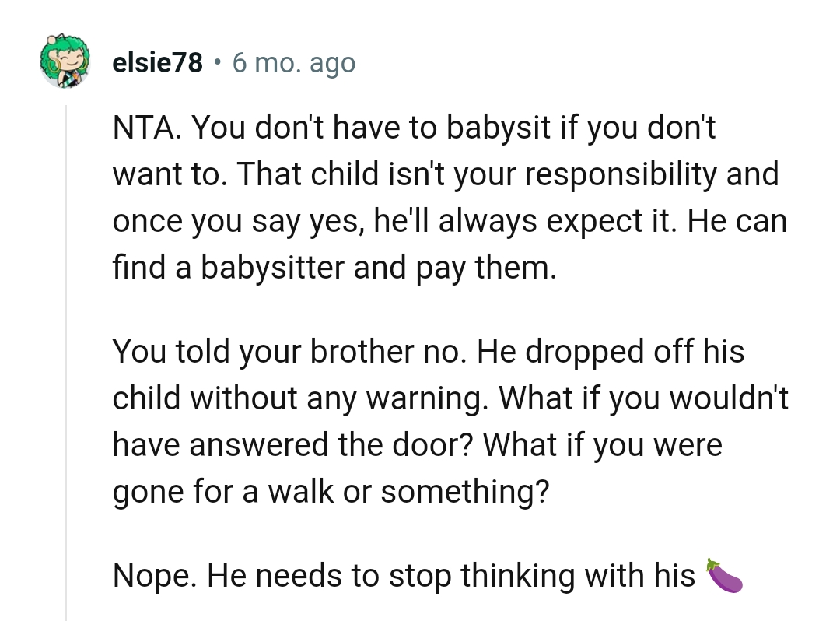
Task: Click "find a babysitter and pay them" line
Action: pos(334,268)
